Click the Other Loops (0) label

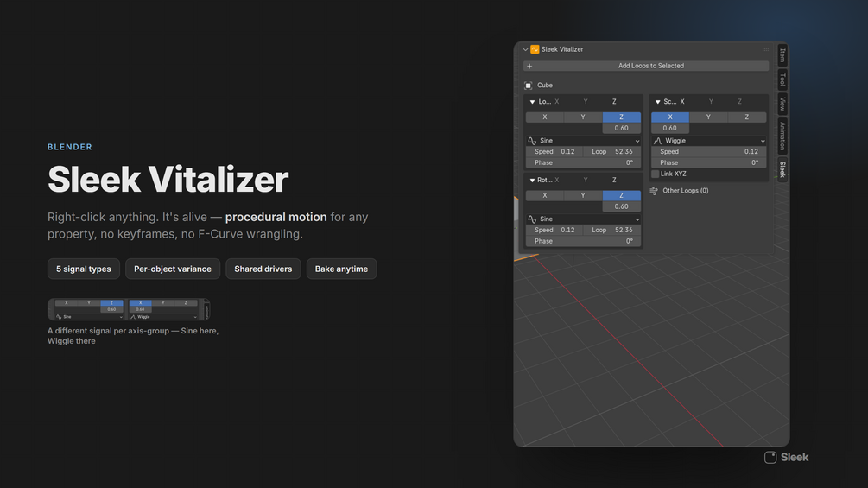point(685,191)
